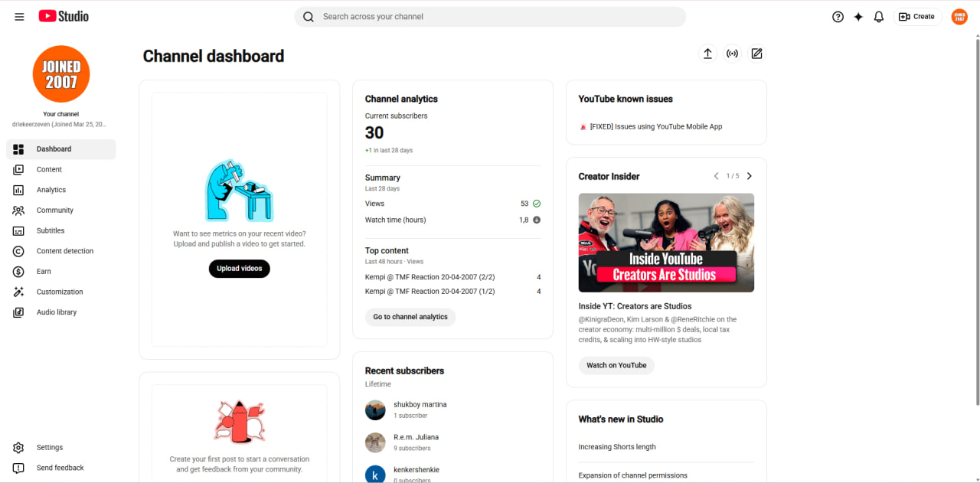Click the large channel profile picture
This screenshot has width=980, height=483.
[x=61, y=73]
